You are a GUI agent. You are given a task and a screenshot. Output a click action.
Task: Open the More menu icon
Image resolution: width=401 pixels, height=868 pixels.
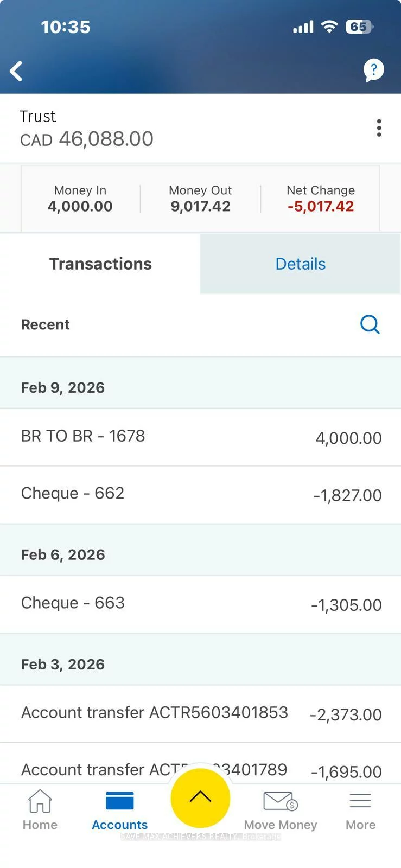(360, 809)
